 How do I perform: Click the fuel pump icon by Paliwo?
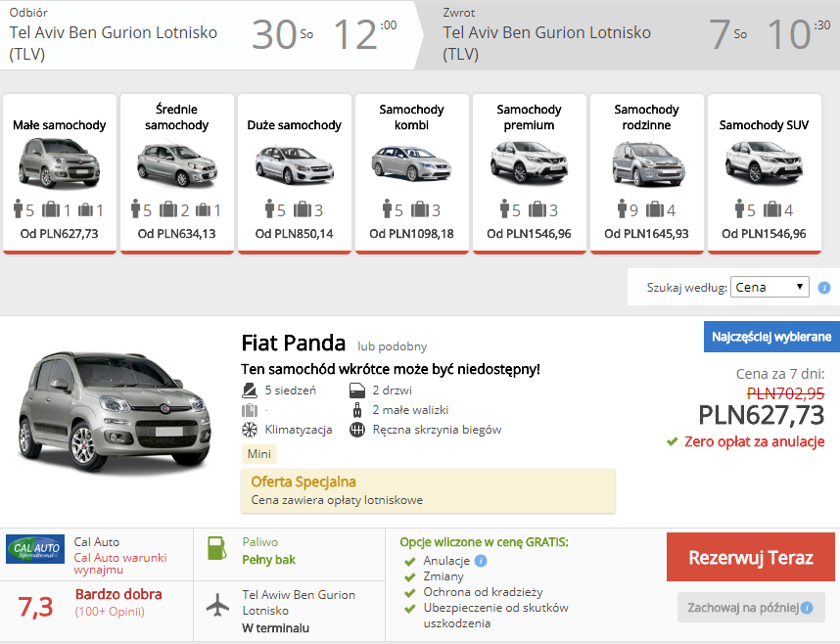pyautogui.click(x=217, y=548)
